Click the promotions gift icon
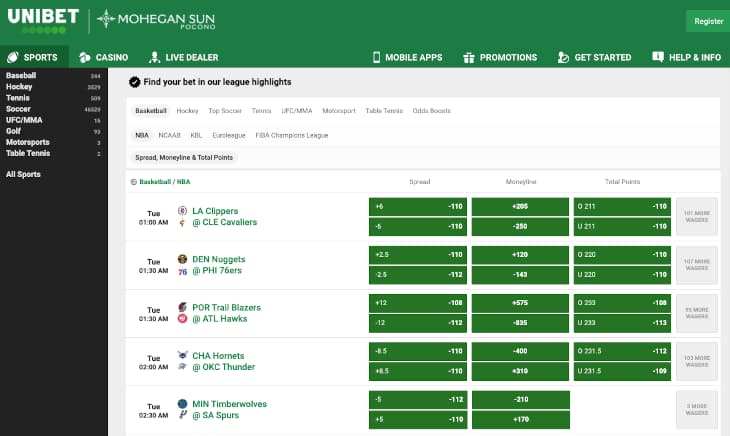730x436 pixels. 469,57
